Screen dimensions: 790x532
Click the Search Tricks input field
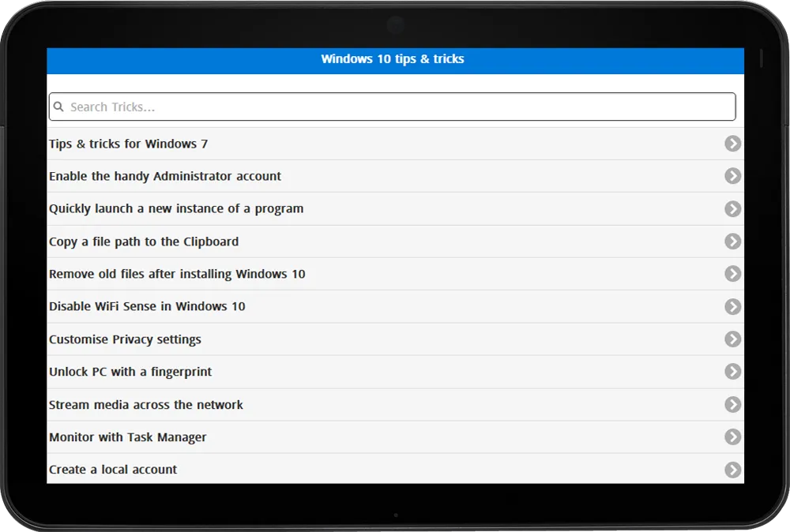pos(392,107)
